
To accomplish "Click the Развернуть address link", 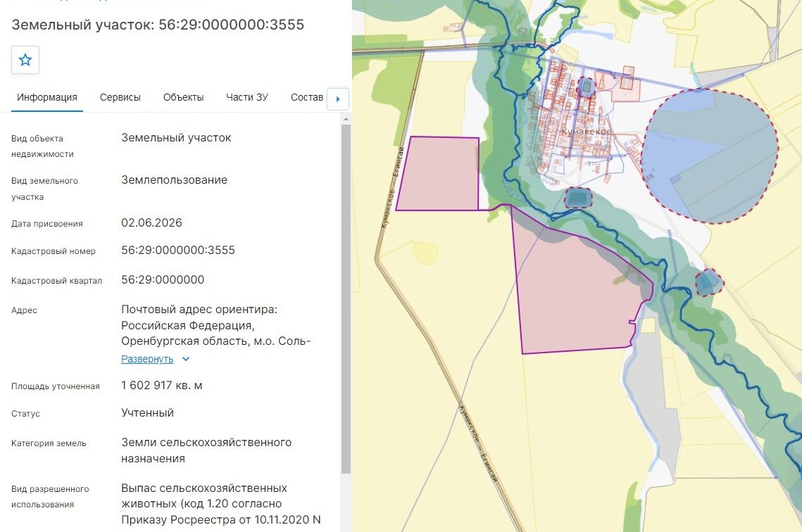I will pyautogui.click(x=147, y=359).
